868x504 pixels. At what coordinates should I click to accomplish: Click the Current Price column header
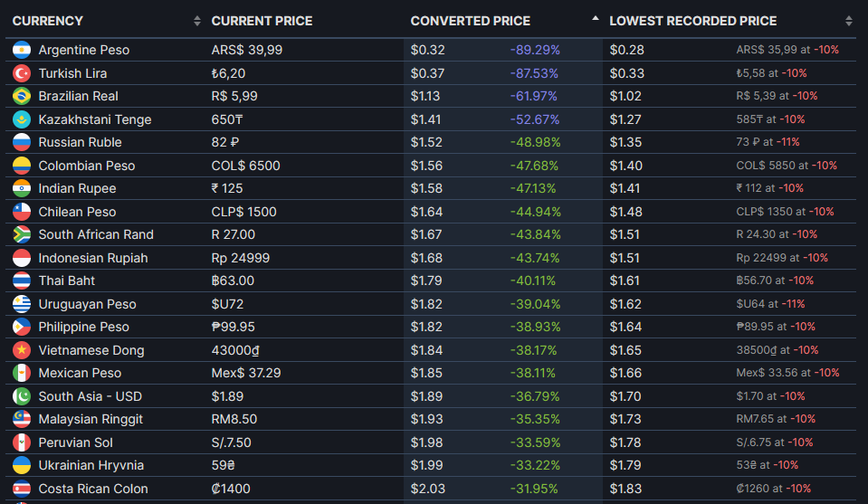click(x=262, y=21)
